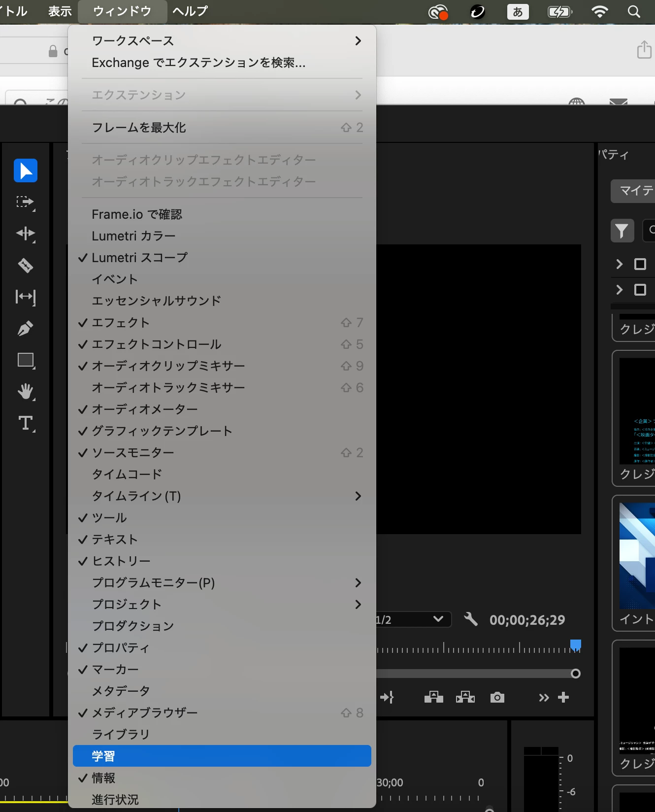655x812 pixels.
Task: Uncheck ヒストリー entry
Action: [222, 561]
